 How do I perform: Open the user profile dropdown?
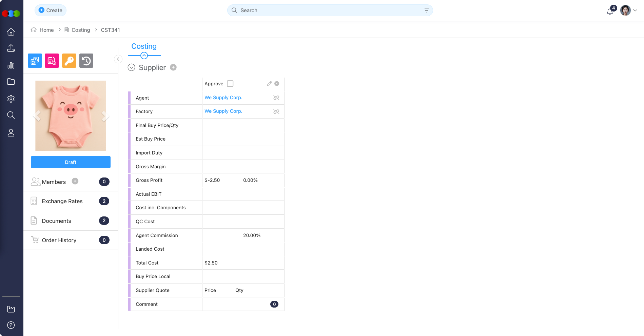click(629, 10)
